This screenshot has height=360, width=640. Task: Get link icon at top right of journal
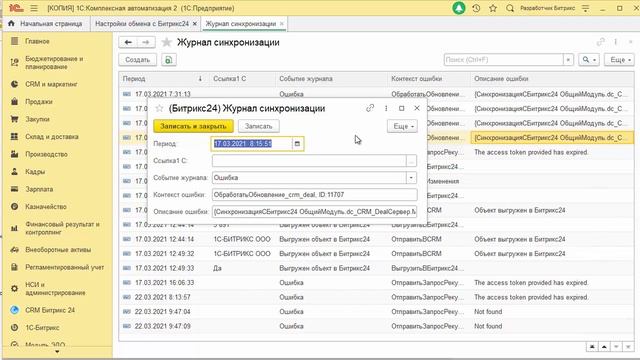(600, 42)
